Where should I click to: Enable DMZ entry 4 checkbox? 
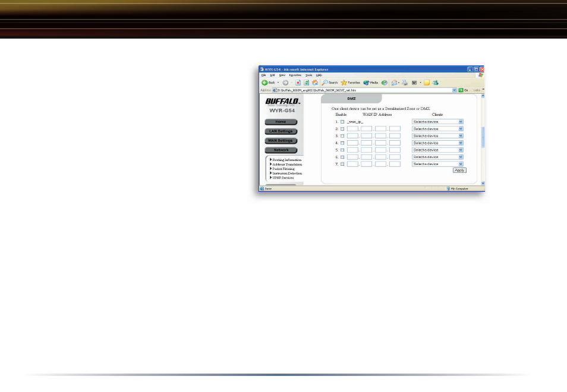click(342, 143)
